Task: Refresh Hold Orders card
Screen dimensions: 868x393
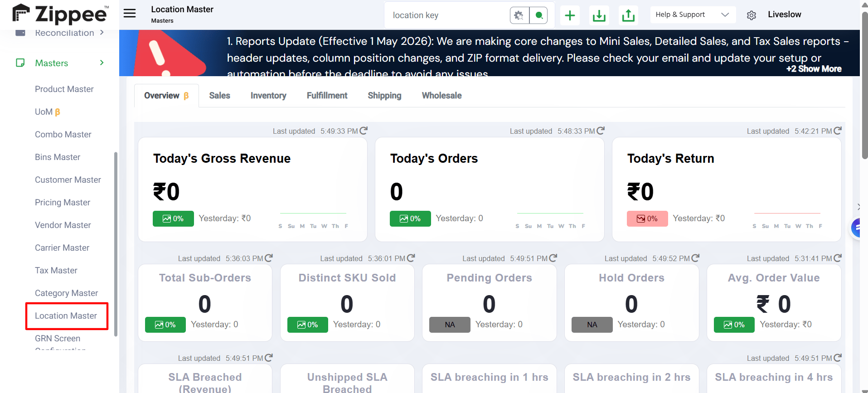Action: (695, 258)
